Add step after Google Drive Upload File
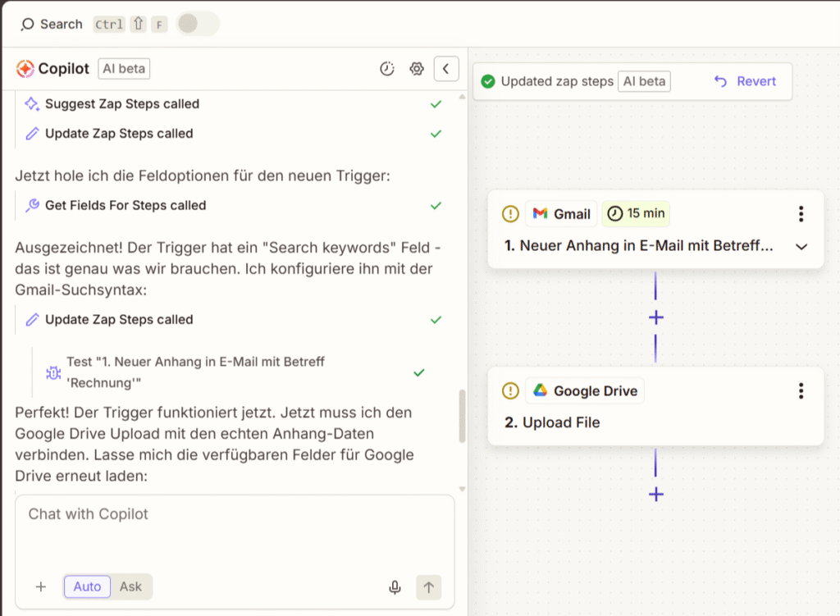Image resolution: width=840 pixels, height=616 pixels. 655,495
